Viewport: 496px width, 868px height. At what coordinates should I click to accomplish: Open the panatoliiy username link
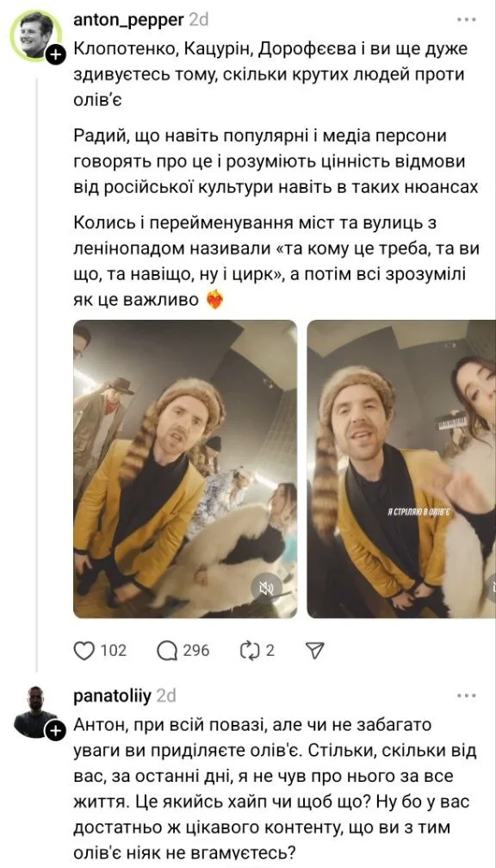pos(112,696)
